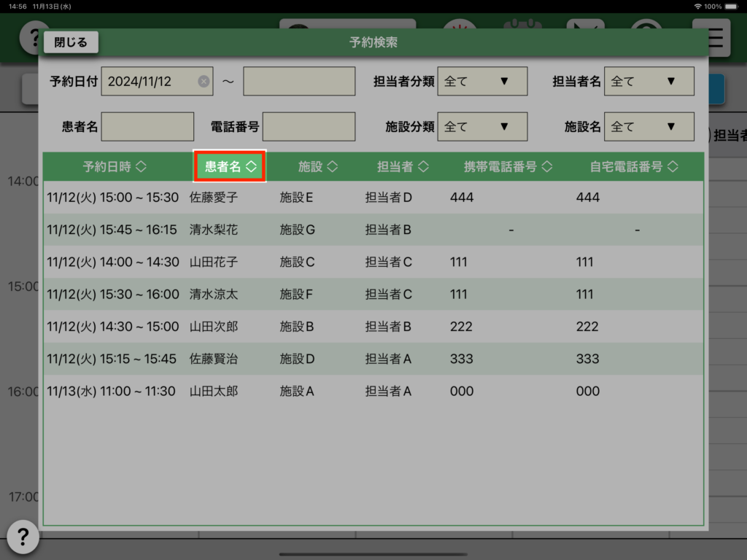The height and width of the screenshot is (560, 747).
Task: Click the help question mark at bottom left
Action: pyautogui.click(x=23, y=537)
